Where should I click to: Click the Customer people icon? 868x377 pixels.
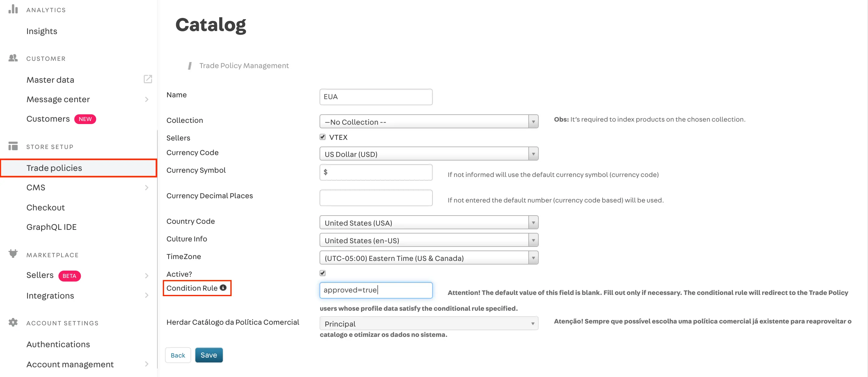(x=13, y=58)
